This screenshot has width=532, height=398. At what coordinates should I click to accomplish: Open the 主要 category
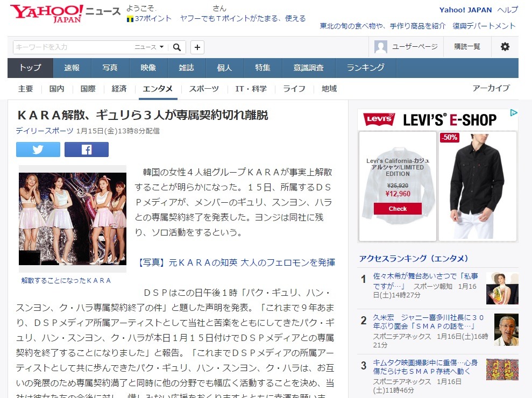(x=25, y=89)
